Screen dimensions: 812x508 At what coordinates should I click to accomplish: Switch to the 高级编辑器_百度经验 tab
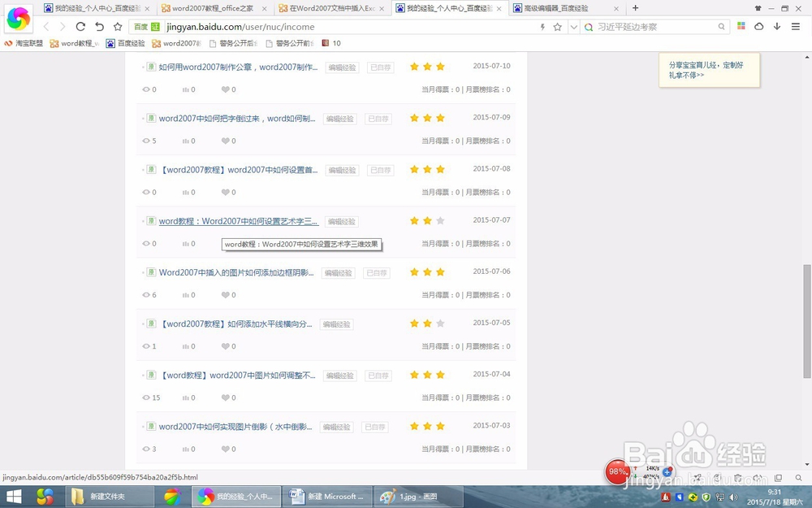pos(565,8)
